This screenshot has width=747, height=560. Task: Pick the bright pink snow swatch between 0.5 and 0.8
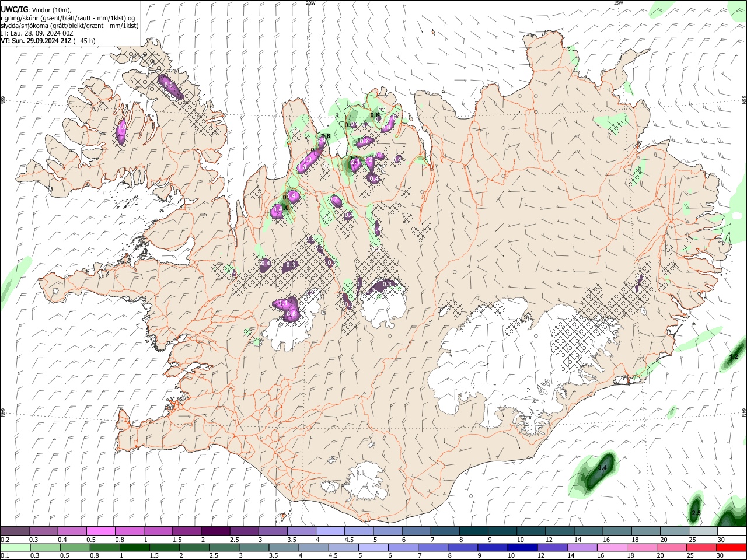coord(100,531)
